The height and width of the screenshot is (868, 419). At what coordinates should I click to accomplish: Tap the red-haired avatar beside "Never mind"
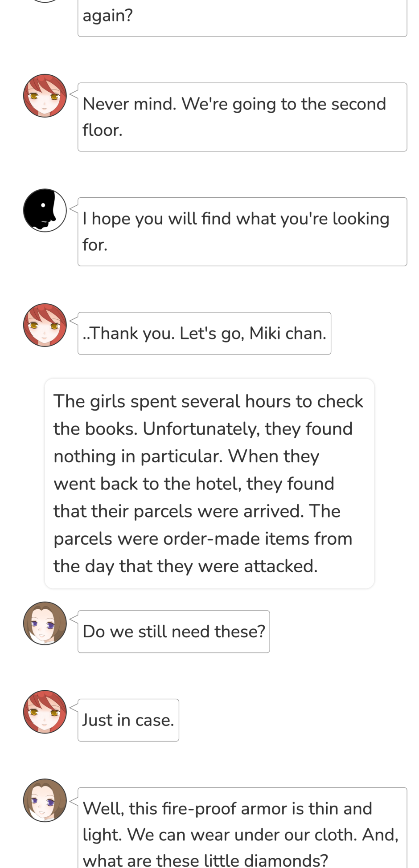(45, 96)
